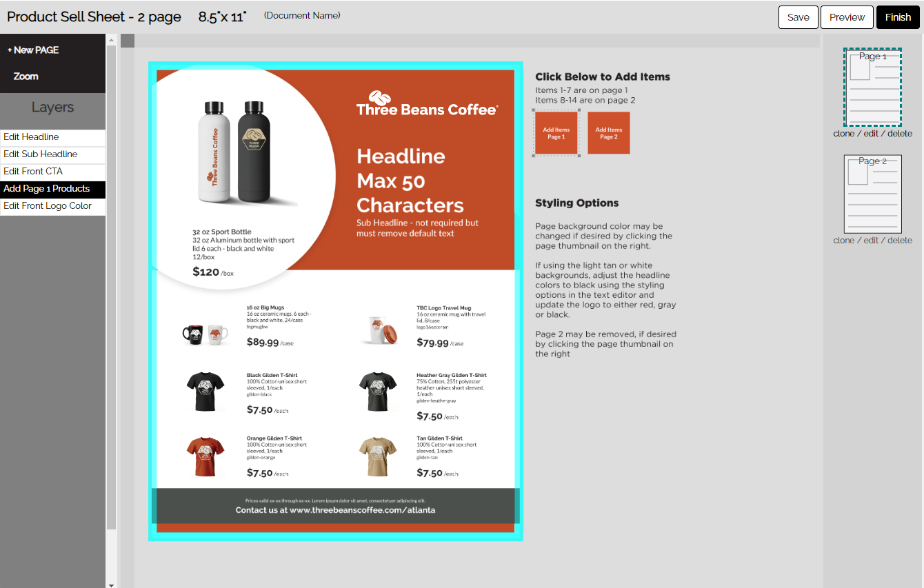This screenshot has height=588, width=924.
Task: Click the Styling Options heading
Action: click(577, 203)
